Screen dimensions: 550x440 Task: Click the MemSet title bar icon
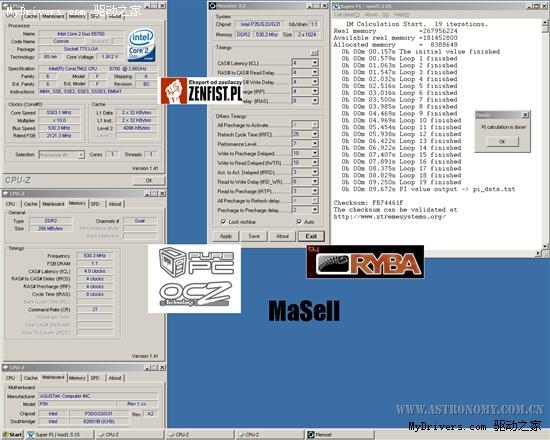tap(212, 6)
